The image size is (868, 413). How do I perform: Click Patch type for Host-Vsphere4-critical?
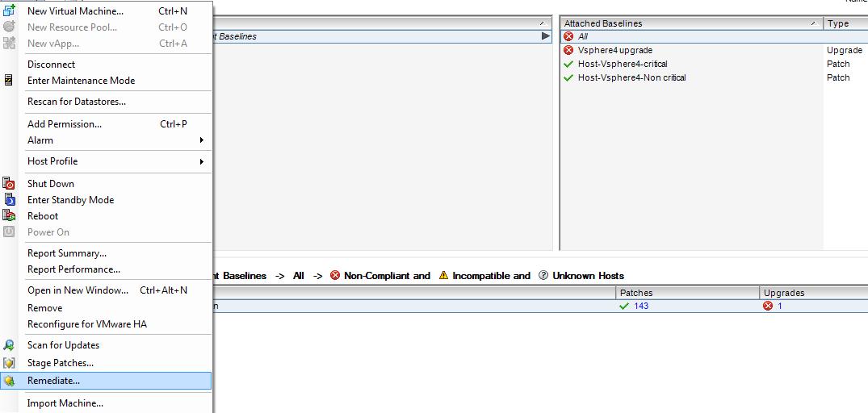click(838, 64)
